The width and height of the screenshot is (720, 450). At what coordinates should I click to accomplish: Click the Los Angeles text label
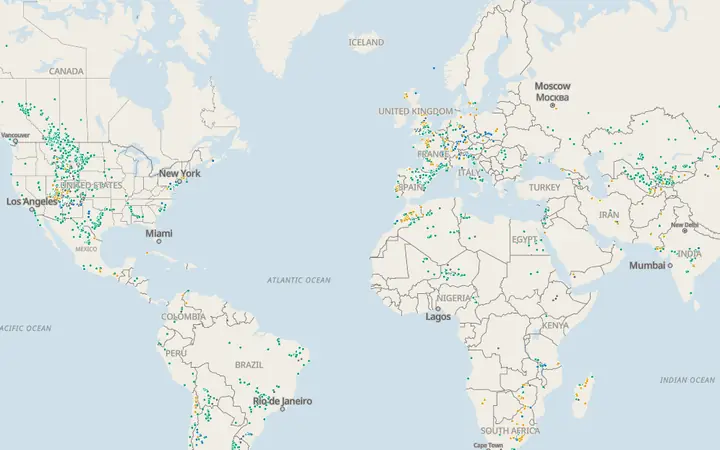32,202
